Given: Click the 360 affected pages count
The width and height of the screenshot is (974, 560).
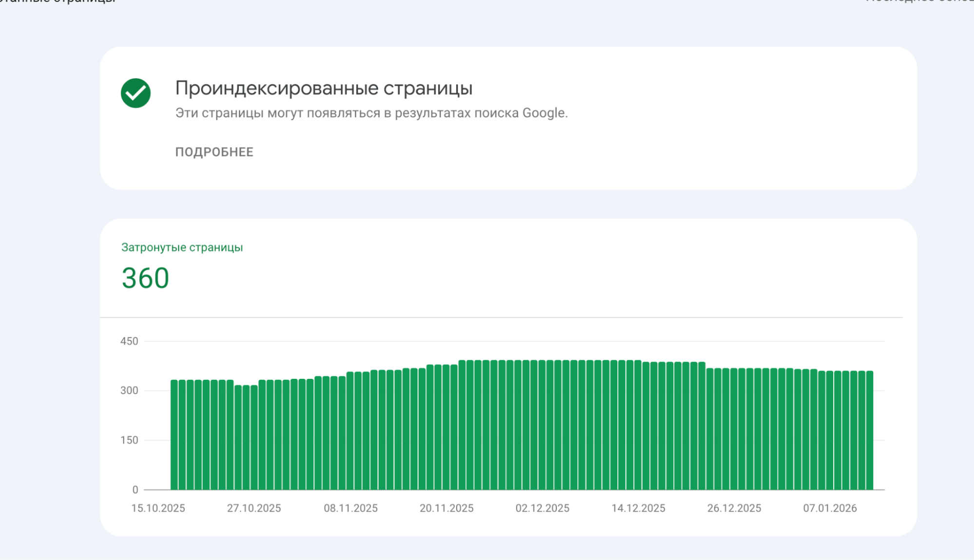Looking at the screenshot, I should point(145,278).
